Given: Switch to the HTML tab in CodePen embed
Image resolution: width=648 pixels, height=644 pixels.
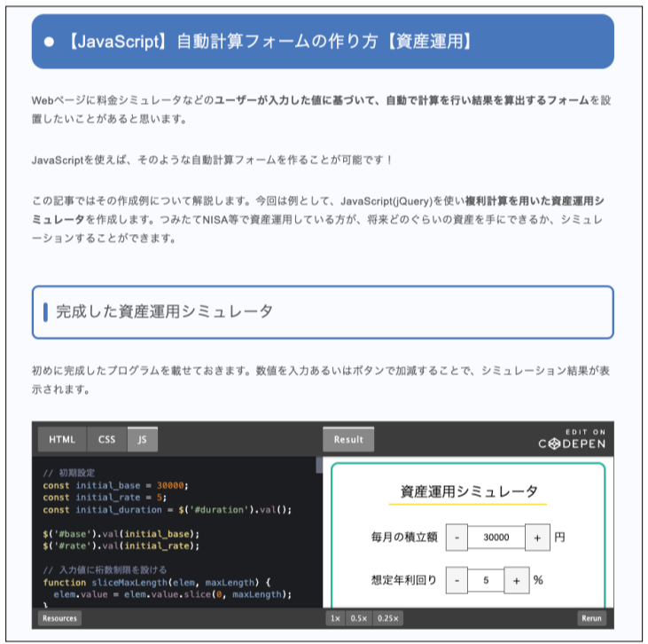Looking at the screenshot, I should (x=62, y=439).
